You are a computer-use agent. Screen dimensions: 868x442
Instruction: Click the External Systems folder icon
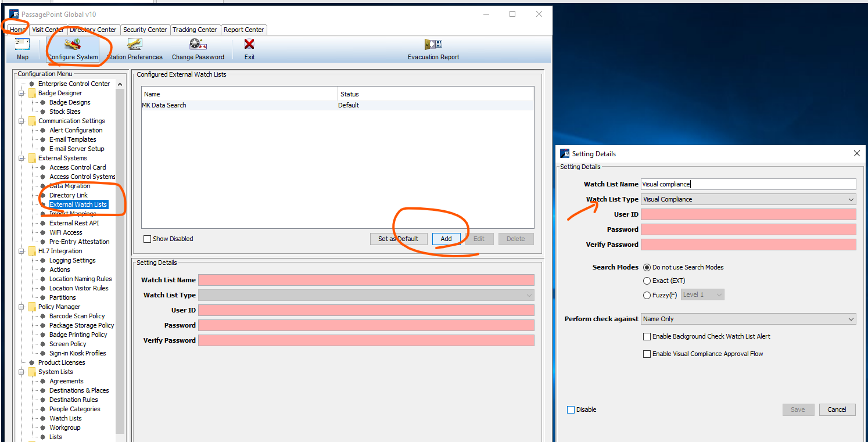click(32, 158)
